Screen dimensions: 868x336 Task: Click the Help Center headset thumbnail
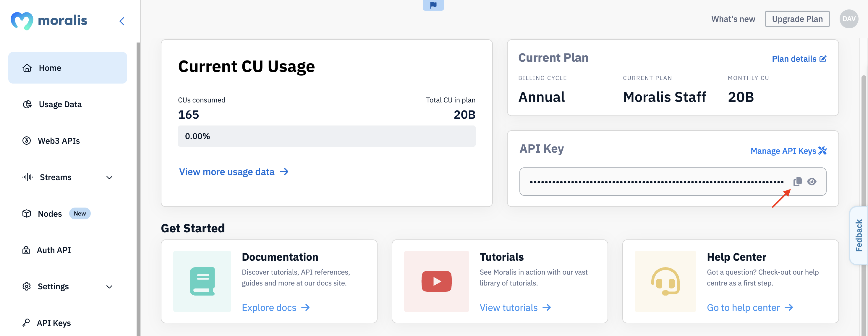point(665,281)
